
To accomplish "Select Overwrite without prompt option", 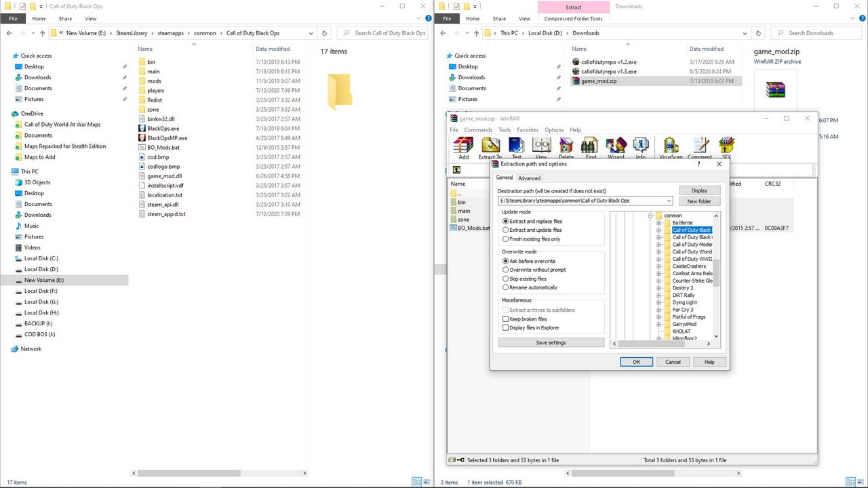I will click(506, 270).
